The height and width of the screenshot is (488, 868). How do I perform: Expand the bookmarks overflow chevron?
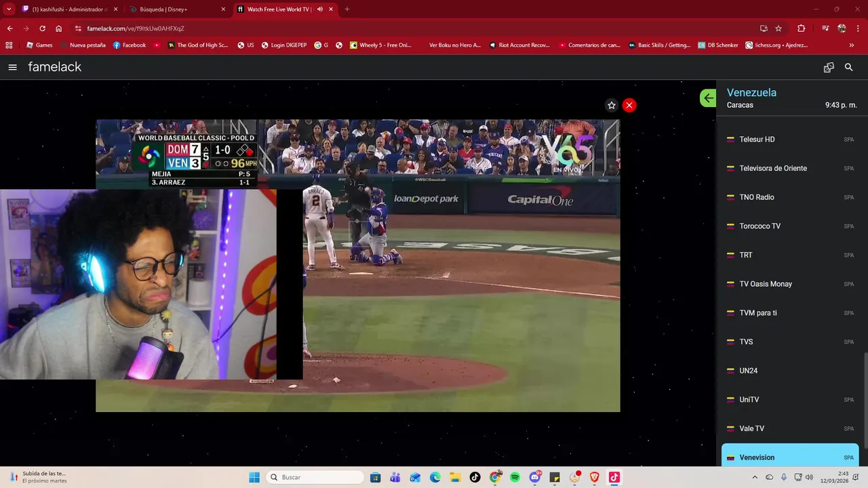tap(852, 45)
